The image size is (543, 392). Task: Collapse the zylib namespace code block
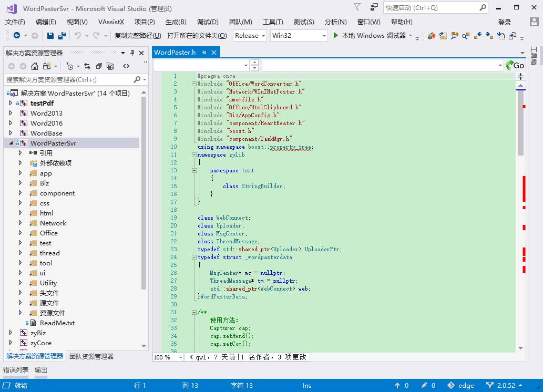(193, 155)
